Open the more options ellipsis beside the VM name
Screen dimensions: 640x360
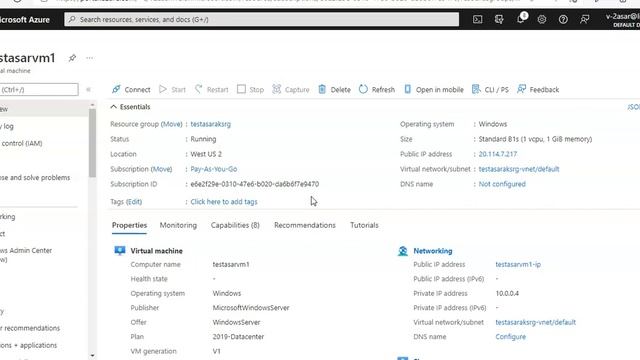pyautogui.click(x=89, y=58)
